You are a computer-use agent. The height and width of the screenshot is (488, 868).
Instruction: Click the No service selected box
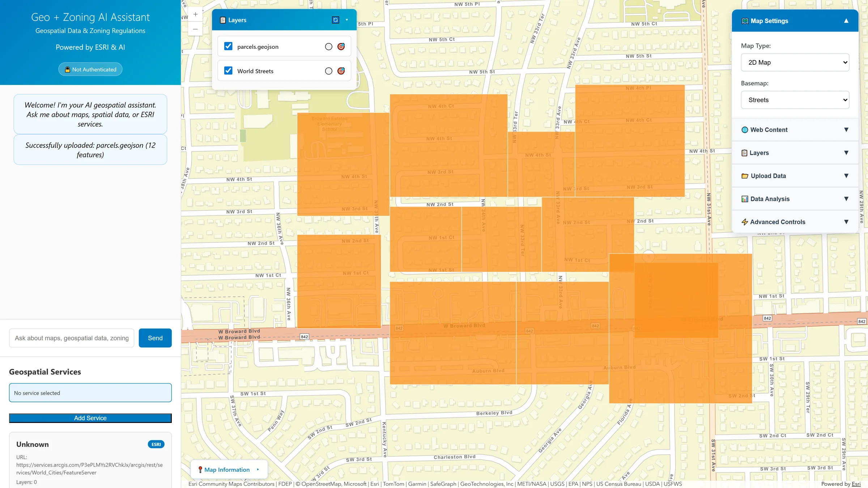pyautogui.click(x=90, y=393)
